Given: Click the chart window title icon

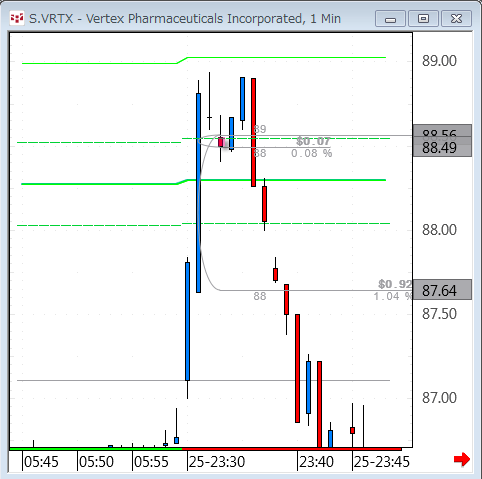Looking at the screenshot, I should pos(17,18).
